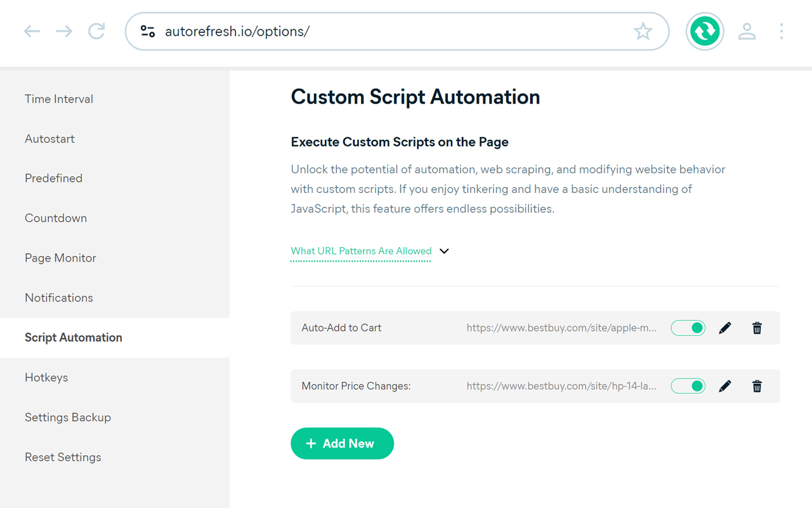Bookmark this page with the star icon
Viewport: 812px width, 508px height.
point(643,31)
